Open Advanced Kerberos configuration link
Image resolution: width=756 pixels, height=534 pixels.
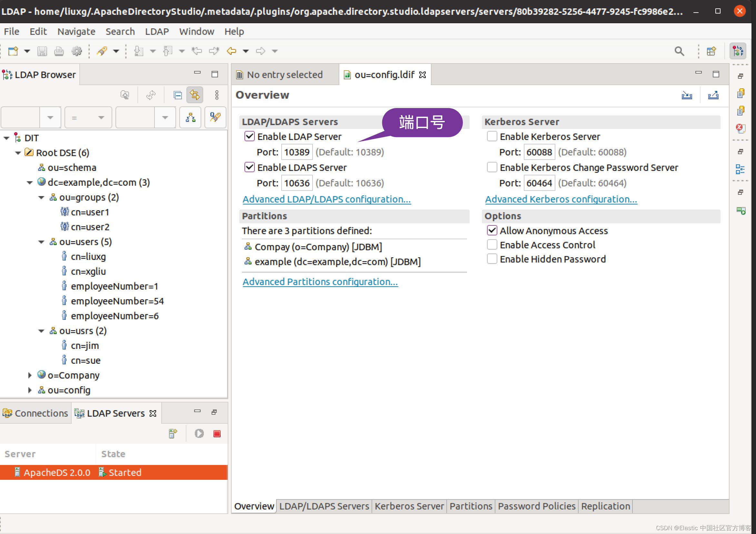561,199
